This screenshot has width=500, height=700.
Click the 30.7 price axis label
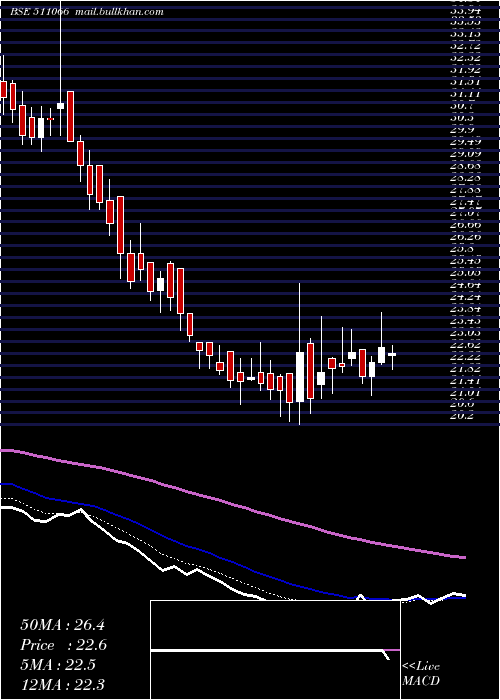coord(464,106)
